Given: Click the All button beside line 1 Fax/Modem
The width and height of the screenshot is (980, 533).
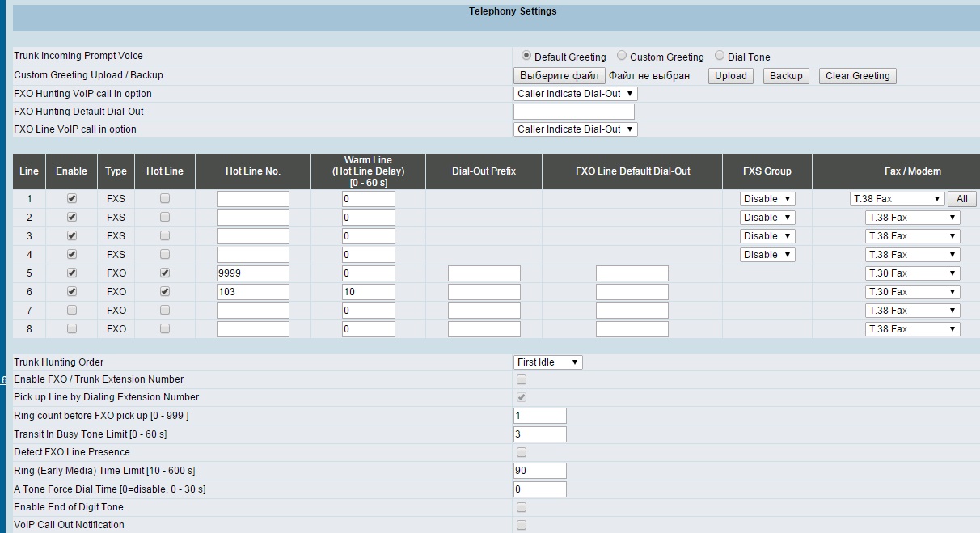Looking at the screenshot, I should [962, 199].
